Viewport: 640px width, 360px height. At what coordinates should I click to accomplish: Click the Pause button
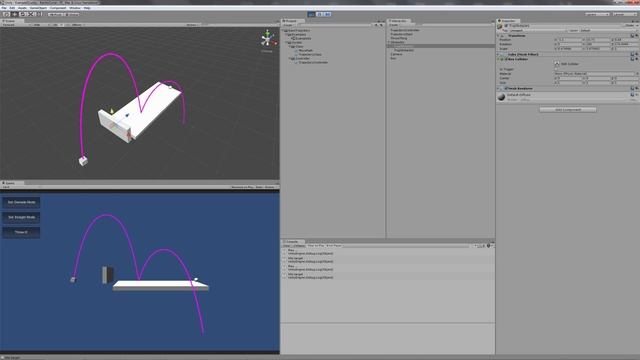[x=320, y=14]
